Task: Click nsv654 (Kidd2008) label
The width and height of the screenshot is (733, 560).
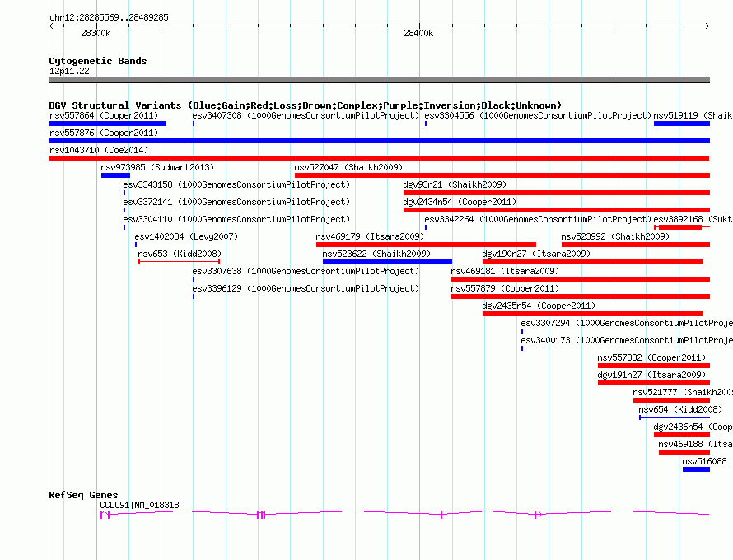Action: [680, 409]
